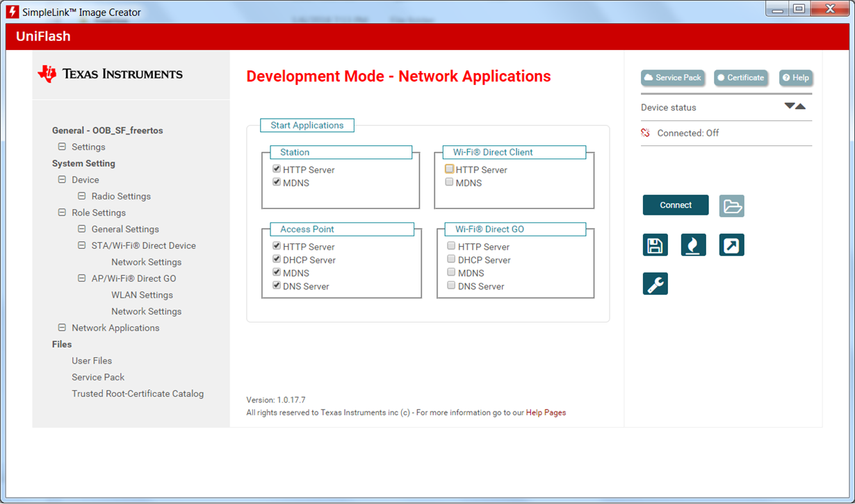Minimize the SimpleLink Image Creator window
The height and width of the screenshot is (504, 855).
pos(777,9)
